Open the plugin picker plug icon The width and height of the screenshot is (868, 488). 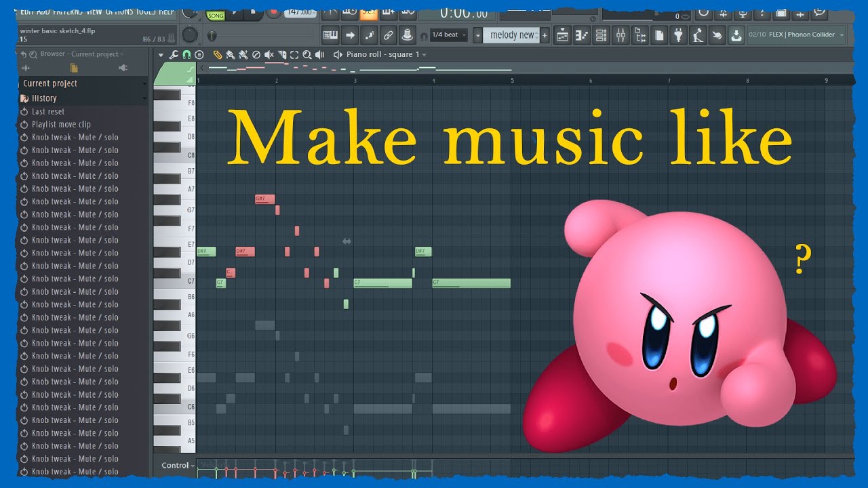[678, 35]
